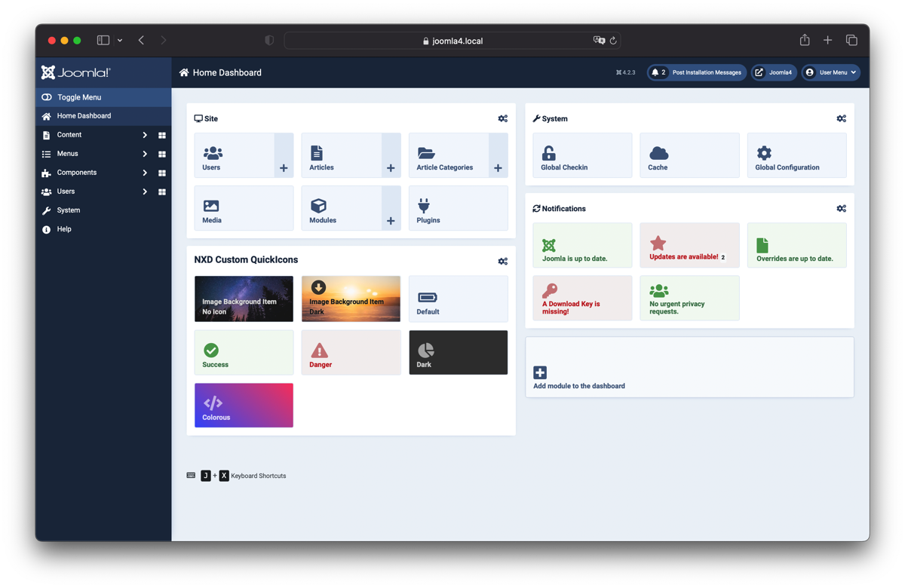Viewport: 905px width, 588px height.
Task: Open Image Background Item No Icon
Action: pyautogui.click(x=244, y=299)
